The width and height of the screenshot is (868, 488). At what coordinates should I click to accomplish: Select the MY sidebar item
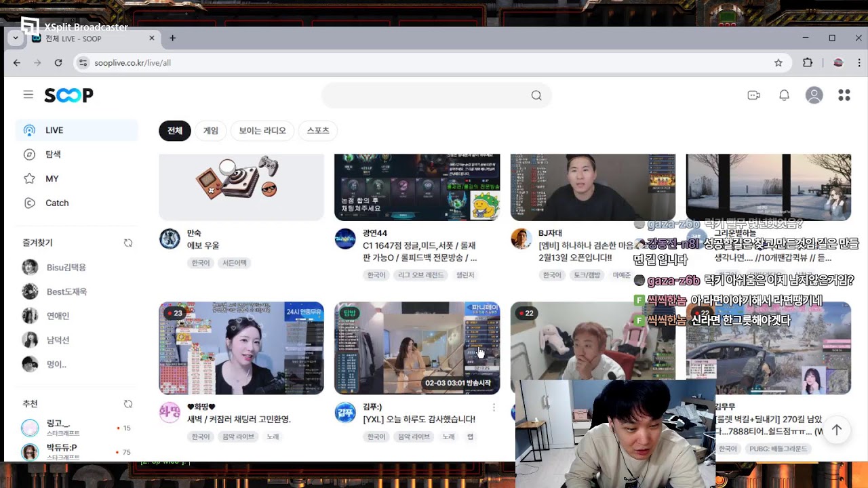click(x=77, y=179)
